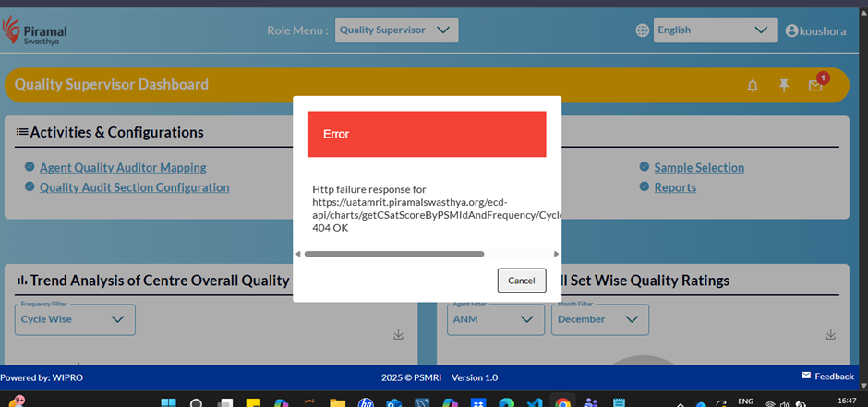
Task: Open the mail inbox envelope icon
Action: tap(814, 86)
